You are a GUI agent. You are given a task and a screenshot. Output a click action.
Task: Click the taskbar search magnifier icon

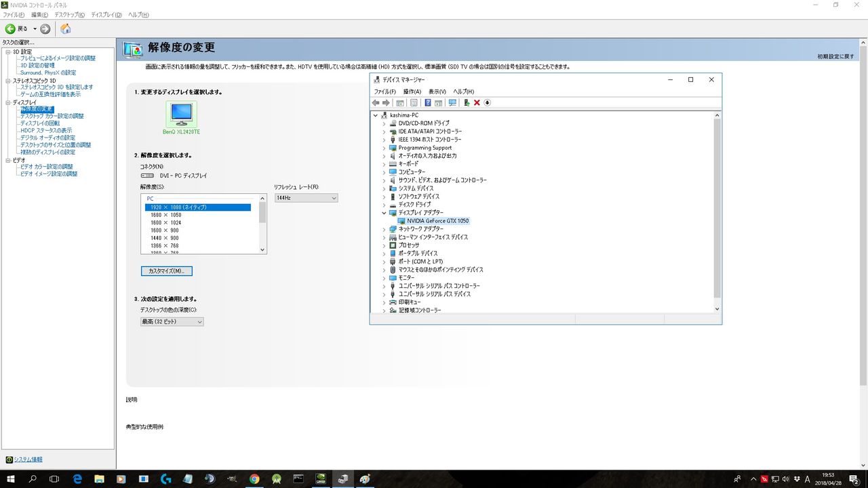click(x=33, y=479)
